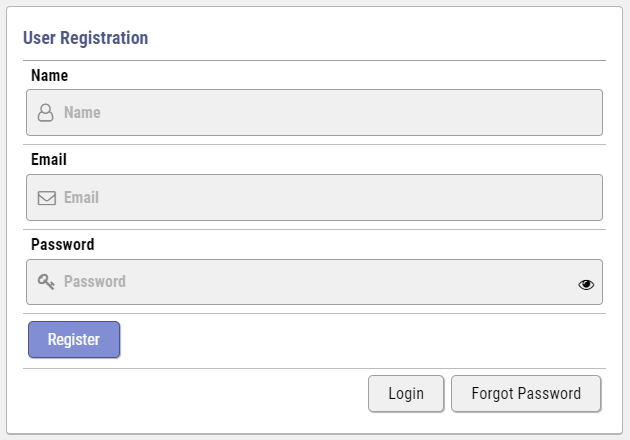Select the gray Name placeholder text
The image size is (630, 440).
coord(82,113)
